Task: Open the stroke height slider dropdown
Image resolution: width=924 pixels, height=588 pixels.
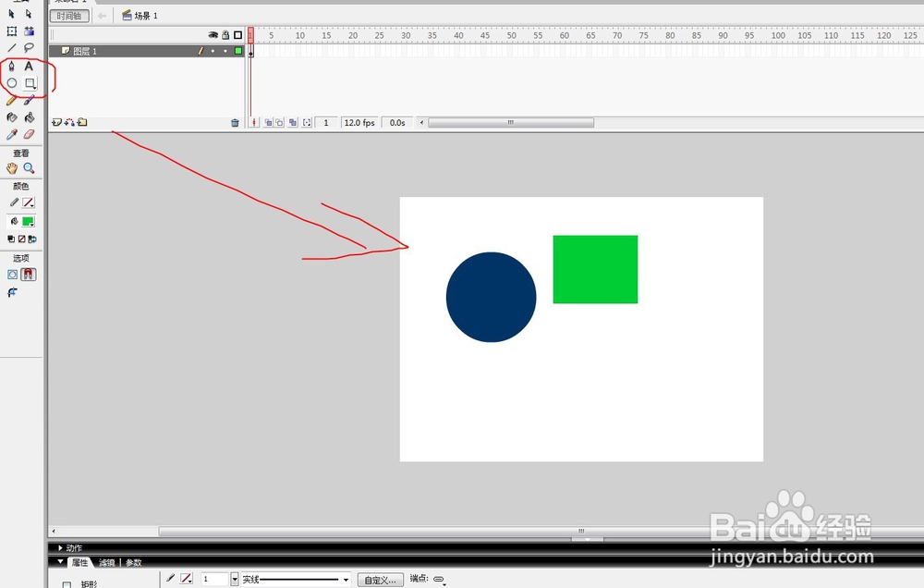Action: [235, 579]
